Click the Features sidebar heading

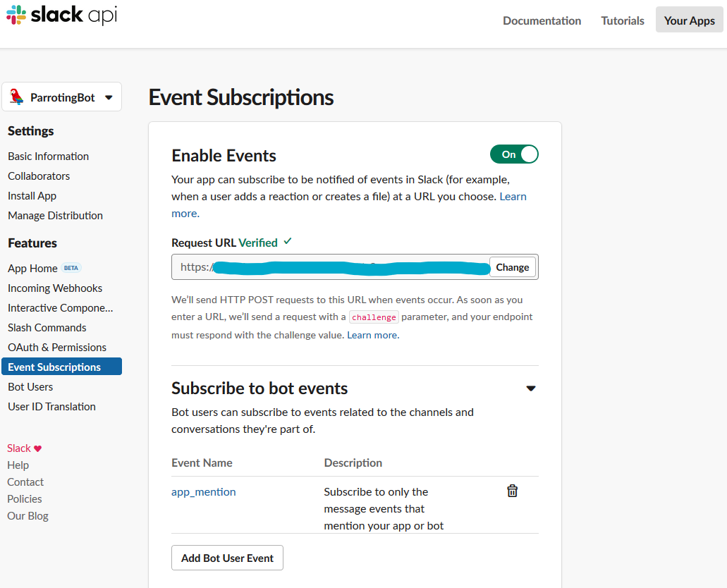[x=32, y=243]
